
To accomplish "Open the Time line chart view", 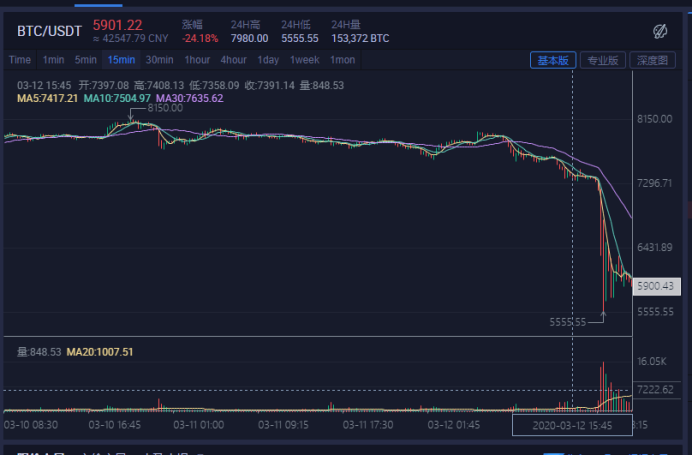I will pyautogui.click(x=20, y=60).
